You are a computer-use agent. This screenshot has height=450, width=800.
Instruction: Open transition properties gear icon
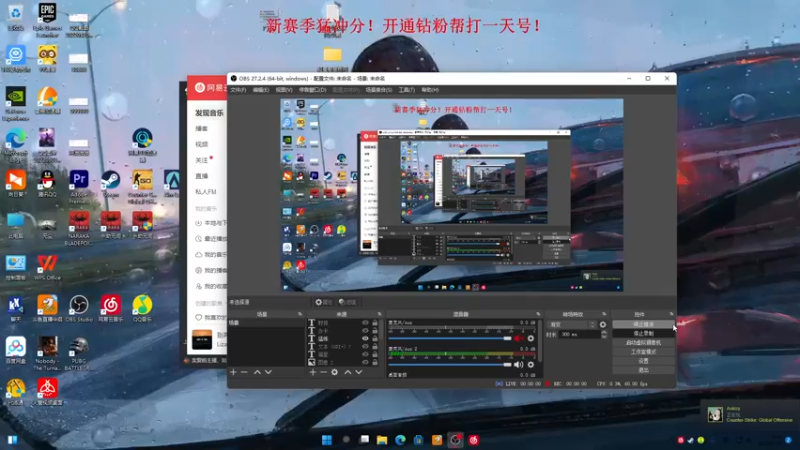[603, 324]
